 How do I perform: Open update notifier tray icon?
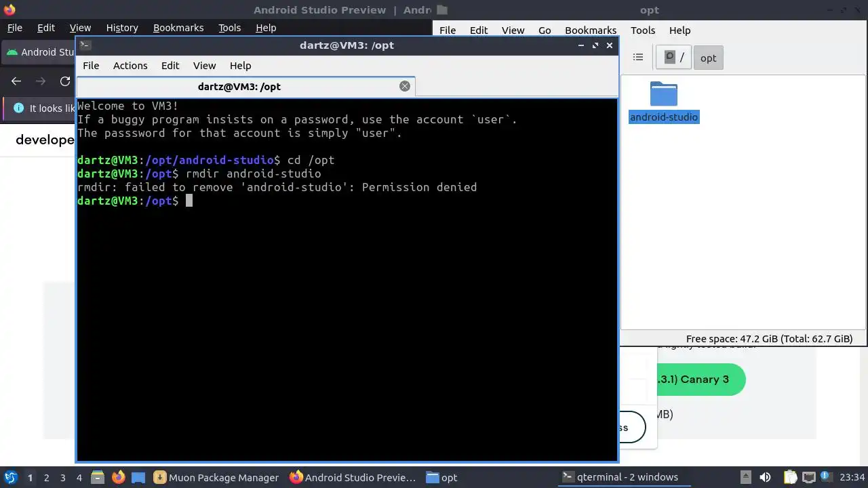coord(827,477)
